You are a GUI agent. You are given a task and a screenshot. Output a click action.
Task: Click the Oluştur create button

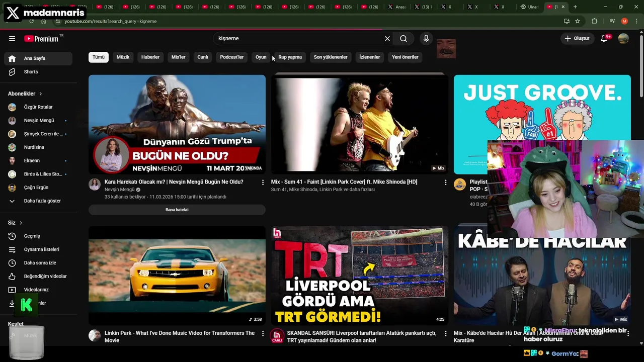click(577, 38)
